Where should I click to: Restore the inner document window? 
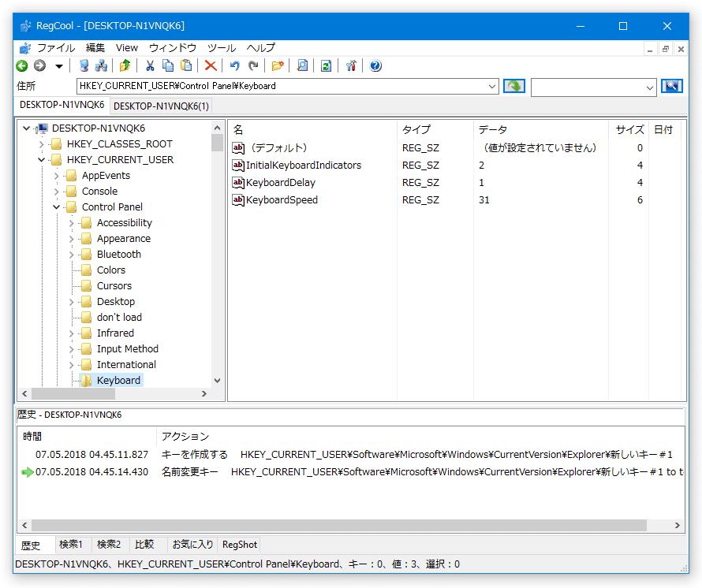pos(666,49)
